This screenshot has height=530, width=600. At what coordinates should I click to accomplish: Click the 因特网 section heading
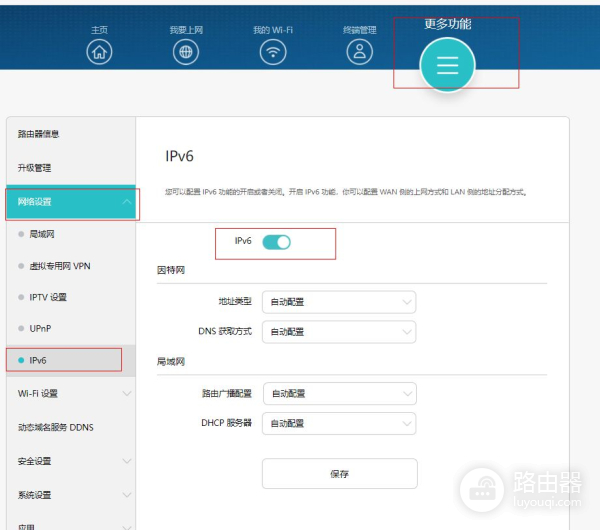pos(171,270)
